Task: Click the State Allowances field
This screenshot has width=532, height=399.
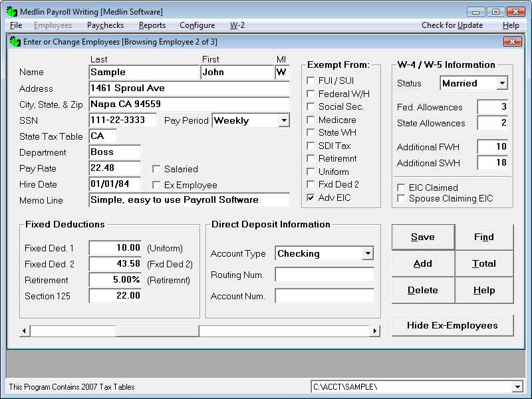Action: point(492,123)
